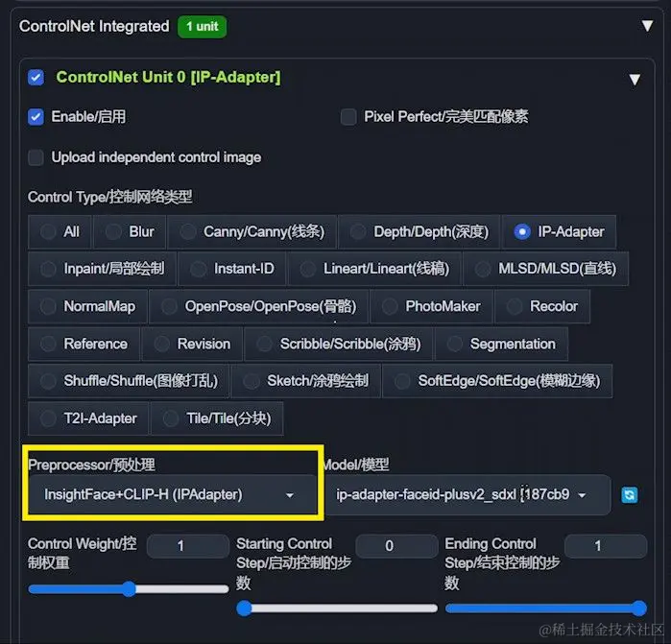The image size is (671, 644).
Task: Select Shuffle control type
Action: (x=129, y=381)
